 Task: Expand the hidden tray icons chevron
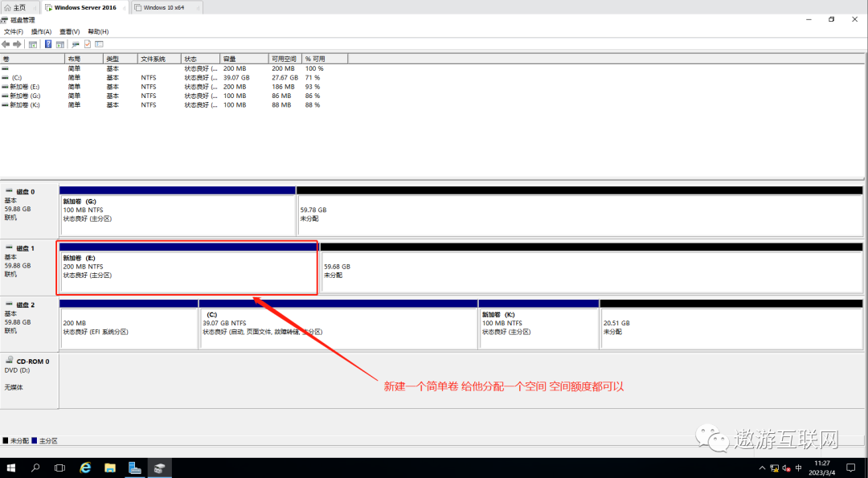762,468
